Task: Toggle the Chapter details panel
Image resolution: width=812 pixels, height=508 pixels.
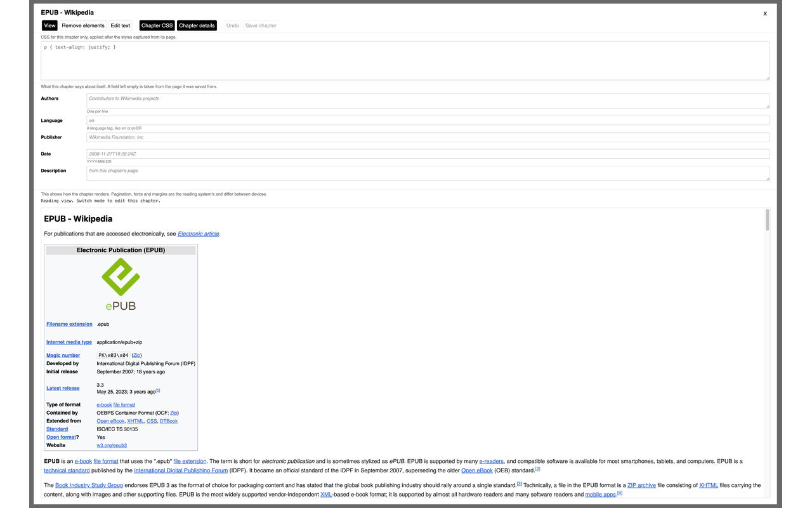Action: 197,25
